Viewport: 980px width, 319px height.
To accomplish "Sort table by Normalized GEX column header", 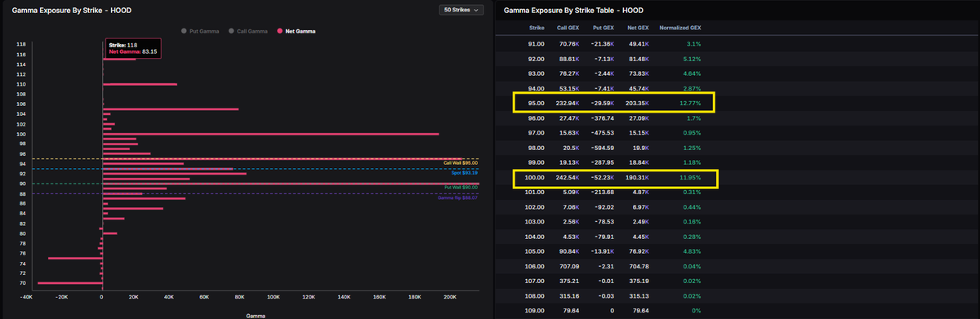I will tap(680, 27).
